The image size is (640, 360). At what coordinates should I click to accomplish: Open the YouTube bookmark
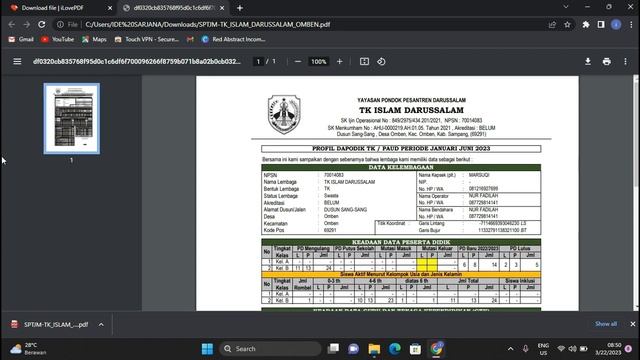click(x=58, y=39)
